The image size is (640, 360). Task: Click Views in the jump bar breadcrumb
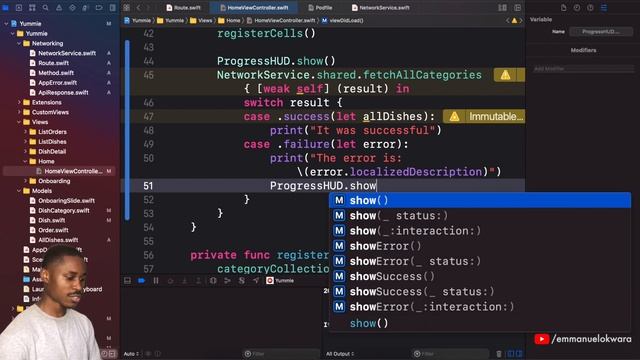(x=201, y=20)
